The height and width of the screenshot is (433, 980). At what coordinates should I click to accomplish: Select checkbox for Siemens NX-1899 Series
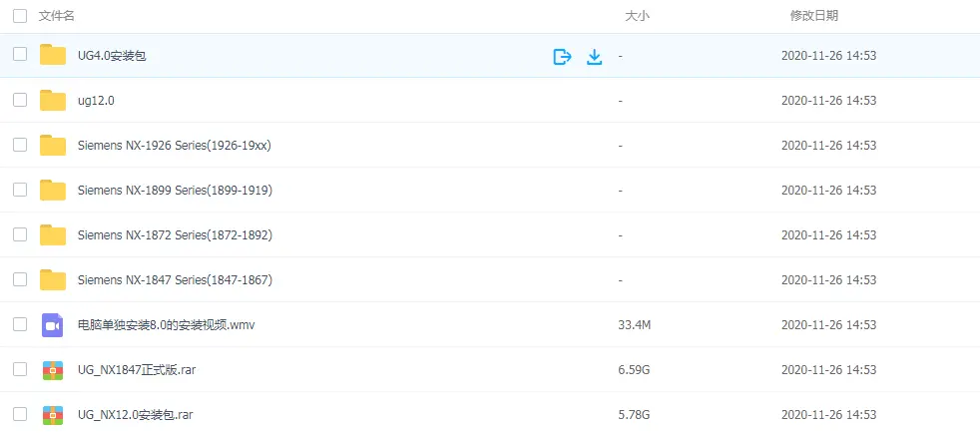(x=20, y=190)
